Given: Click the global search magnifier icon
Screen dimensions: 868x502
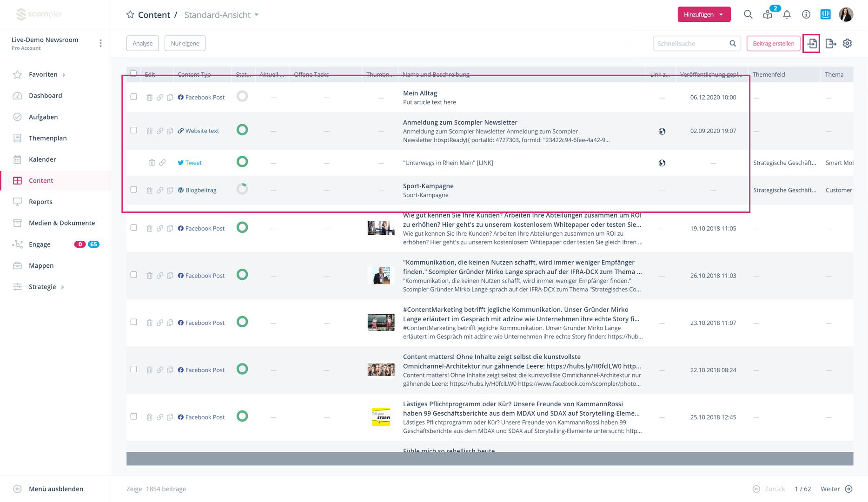Looking at the screenshot, I should click(748, 14).
